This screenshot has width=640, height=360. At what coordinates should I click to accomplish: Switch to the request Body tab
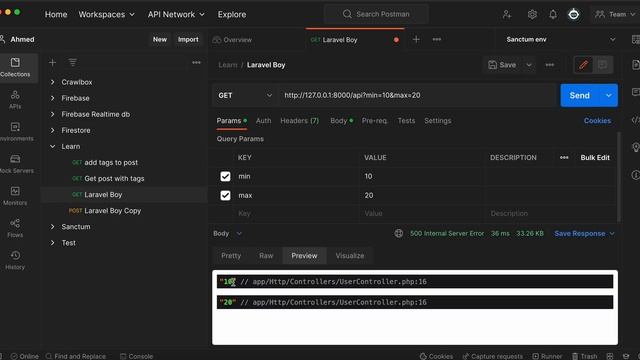[x=341, y=121]
